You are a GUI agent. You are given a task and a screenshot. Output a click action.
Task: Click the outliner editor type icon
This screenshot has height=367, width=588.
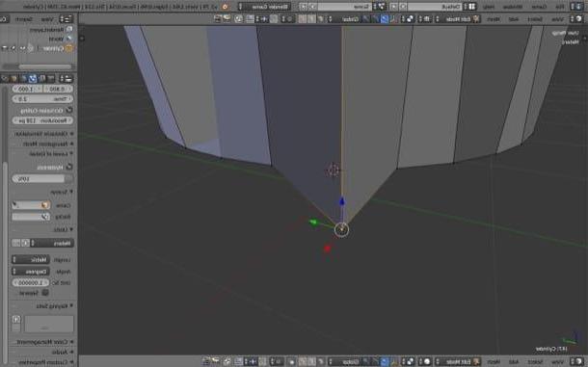tap(67, 18)
